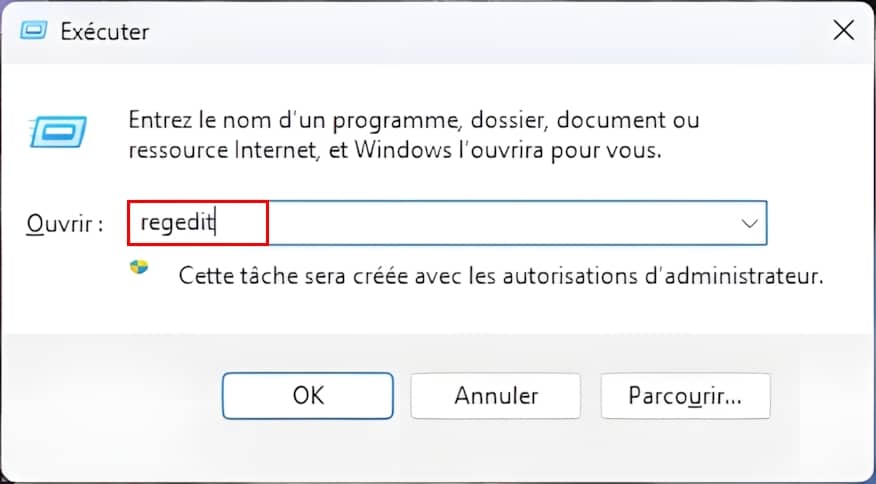Expand the Ouvrir command history dropdown
Image resolution: width=876 pixels, height=484 pixels.
tap(749, 223)
